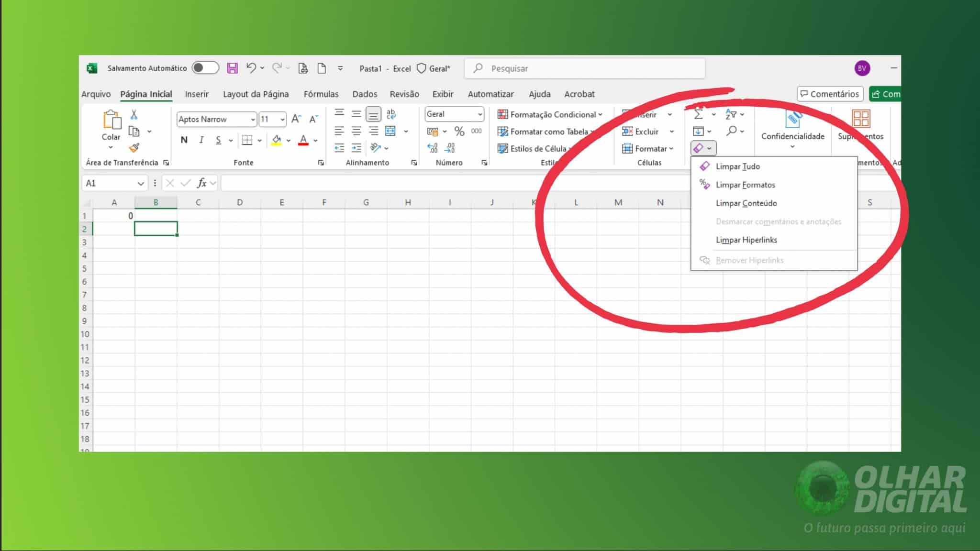980x551 pixels.
Task: Select Limpar Tudo from menu
Action: click(774, 166)
